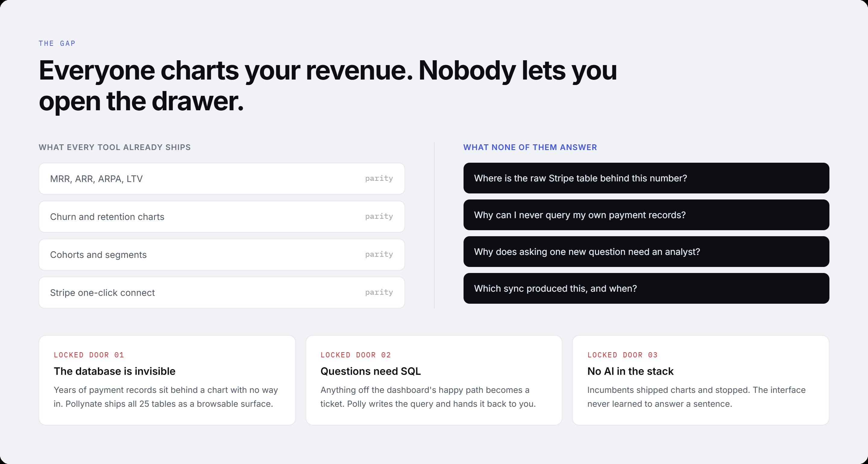Select the Stripe one-click connect row
Image resolution: width=868 pixels, height=464 pixels.
222,293
